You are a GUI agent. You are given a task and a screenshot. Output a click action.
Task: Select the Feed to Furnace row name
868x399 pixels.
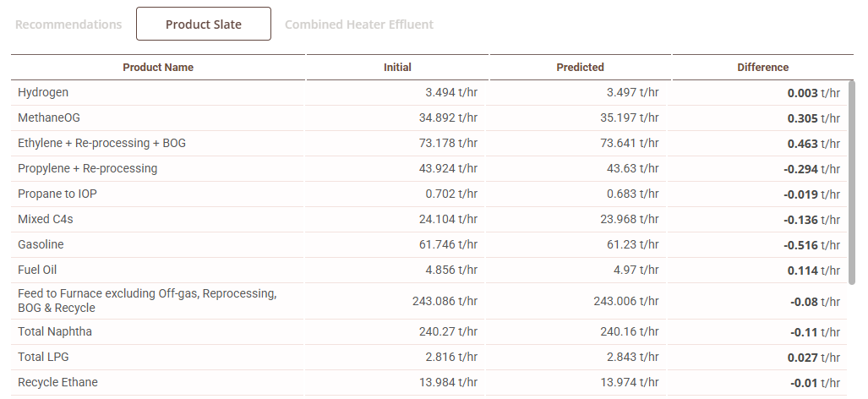tap(147, 301)
